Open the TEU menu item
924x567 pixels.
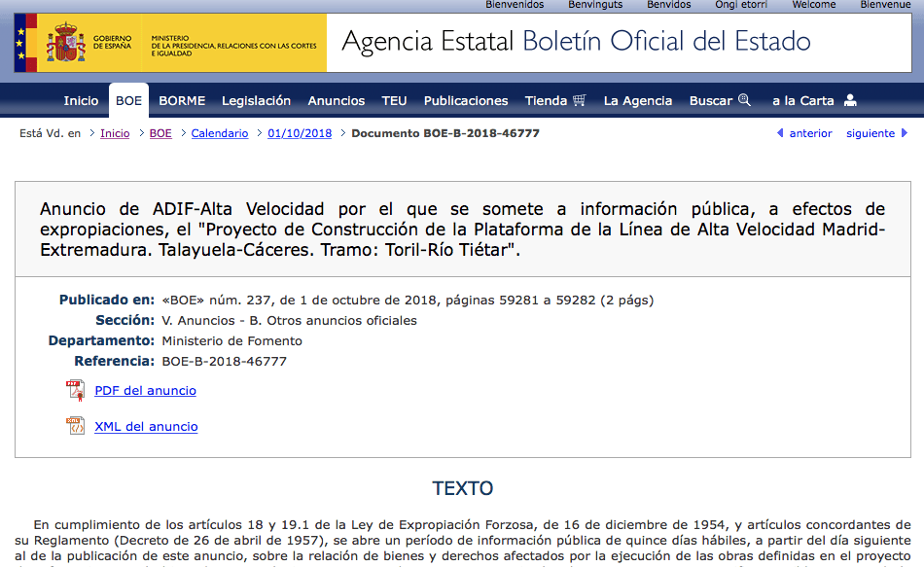click(394, 101)
